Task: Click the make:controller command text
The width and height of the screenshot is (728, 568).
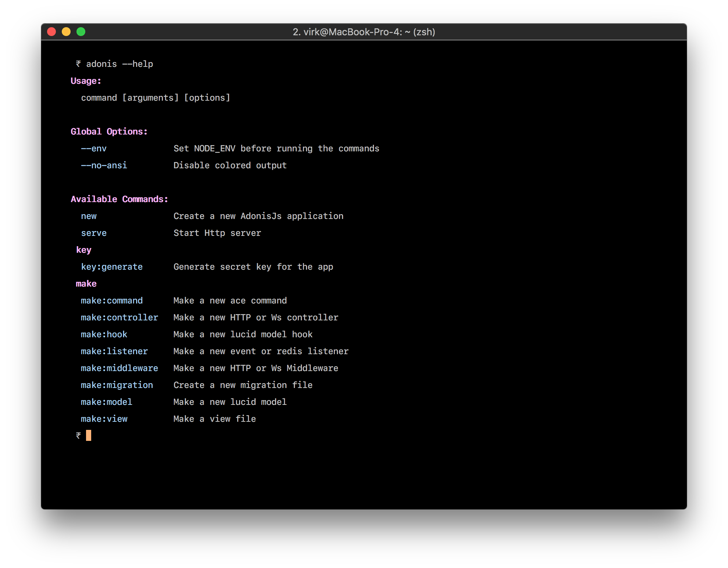Action: [119, 317]
